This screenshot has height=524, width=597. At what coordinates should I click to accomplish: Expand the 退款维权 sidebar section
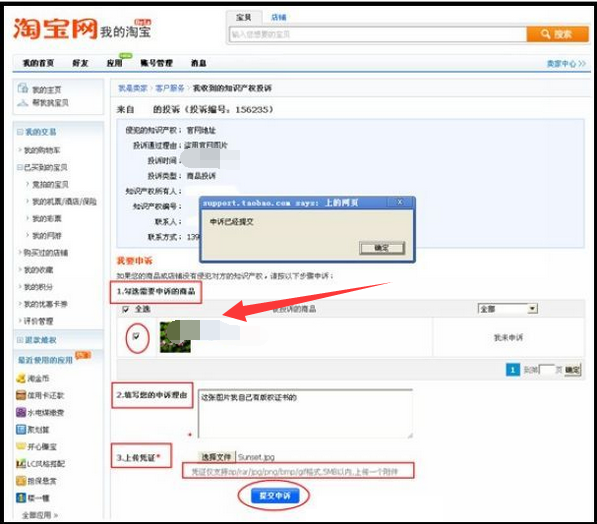click(20, 340)
